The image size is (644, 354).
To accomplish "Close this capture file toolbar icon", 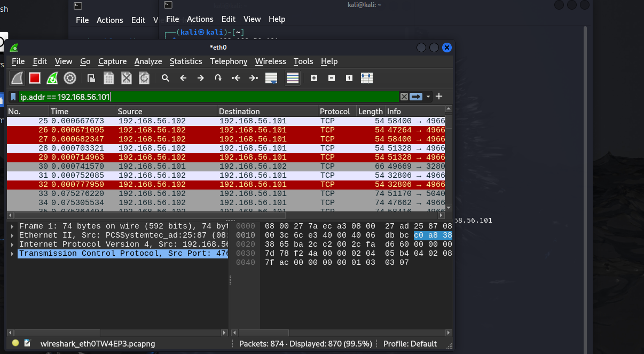I will coord(127,78).
